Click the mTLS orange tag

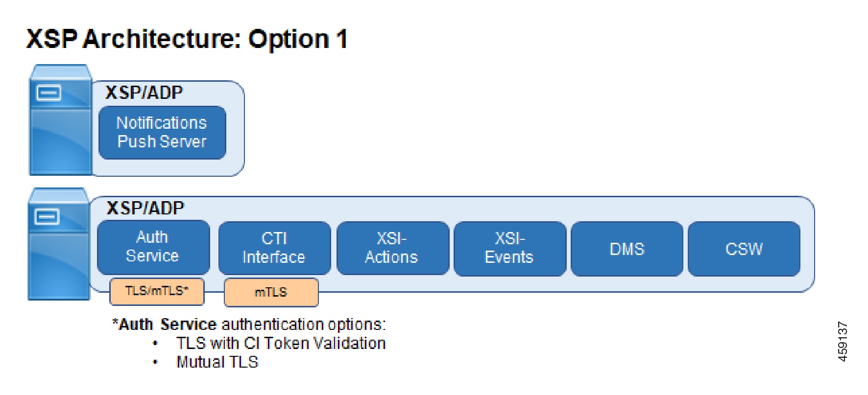[271, 292]
